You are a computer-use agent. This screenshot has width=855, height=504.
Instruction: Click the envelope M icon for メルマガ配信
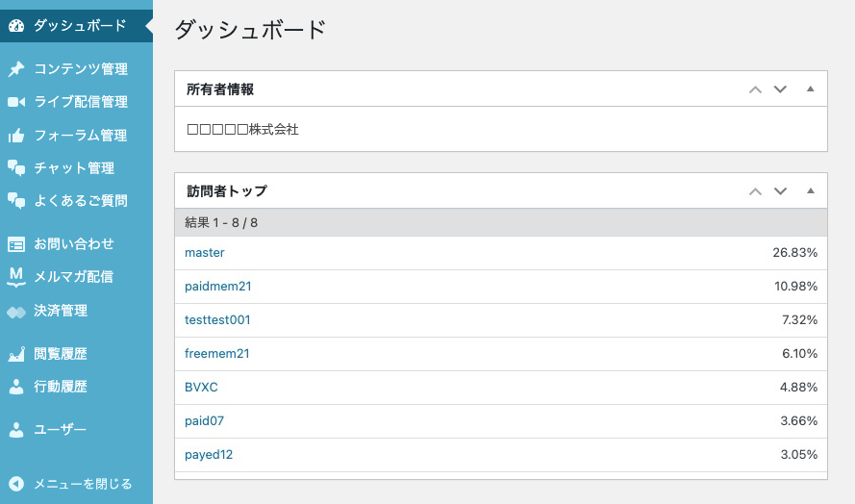pos(16,277)
